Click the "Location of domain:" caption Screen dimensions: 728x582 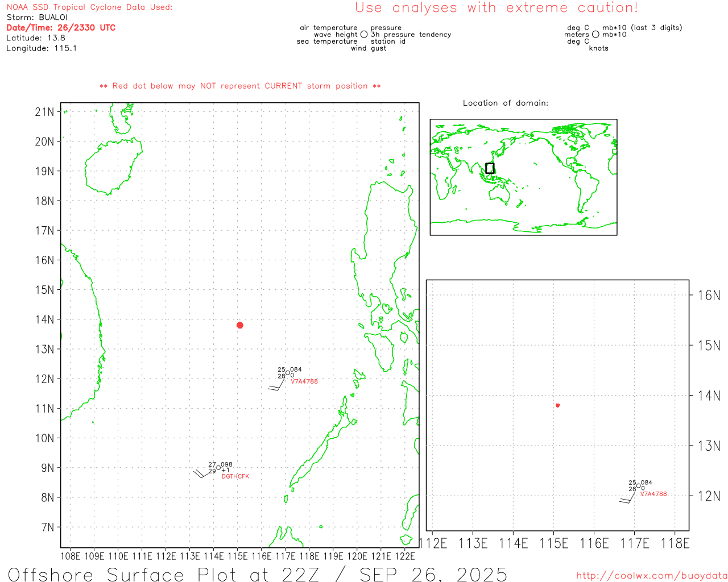pyautogui.click(x=506, y=103)
